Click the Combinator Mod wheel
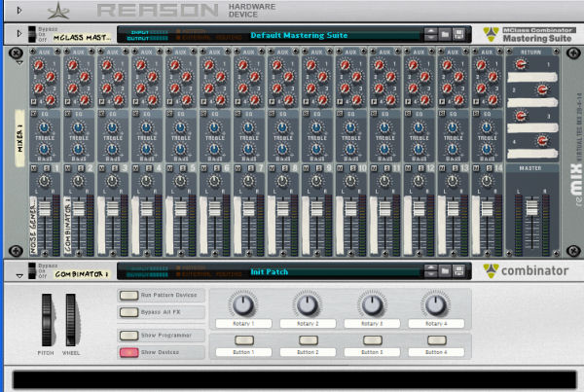The width and height of the screenshot is (584, 392). (x=71, y=320)
